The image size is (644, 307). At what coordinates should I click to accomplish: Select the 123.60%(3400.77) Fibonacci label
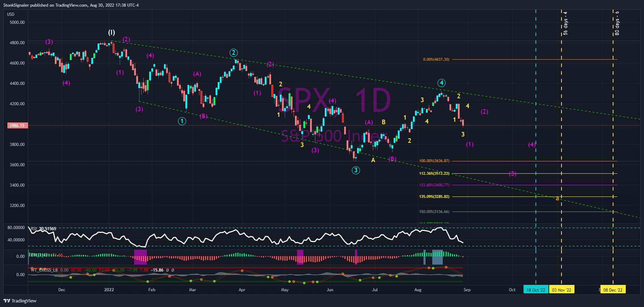tap(434, 185)
